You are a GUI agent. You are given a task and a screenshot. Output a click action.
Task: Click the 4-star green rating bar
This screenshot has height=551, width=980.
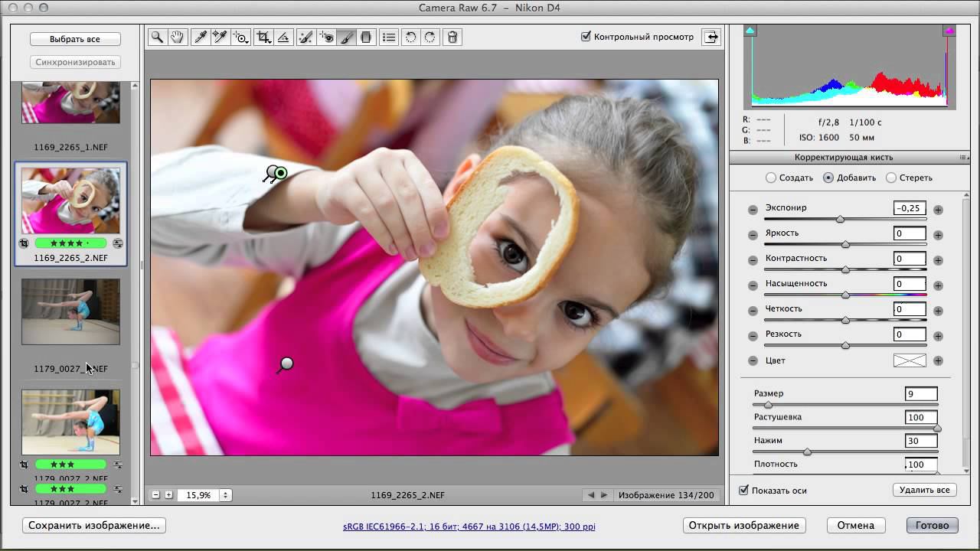70,243
